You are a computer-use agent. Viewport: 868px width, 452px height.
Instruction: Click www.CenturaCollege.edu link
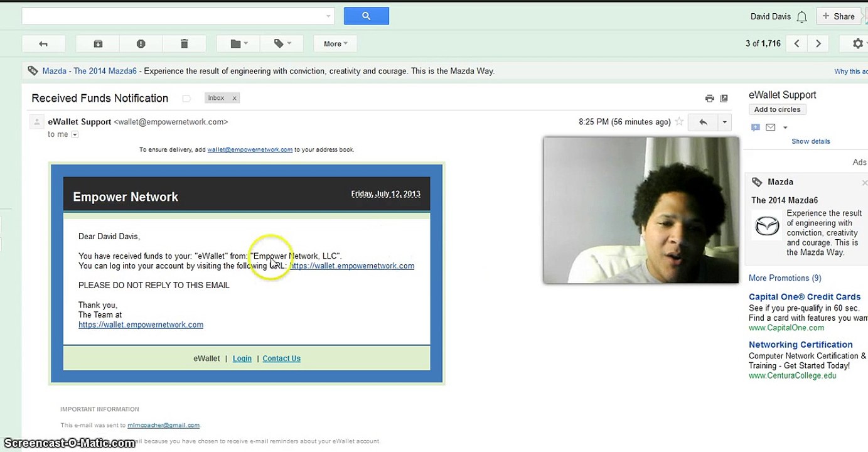pos(793,375)
